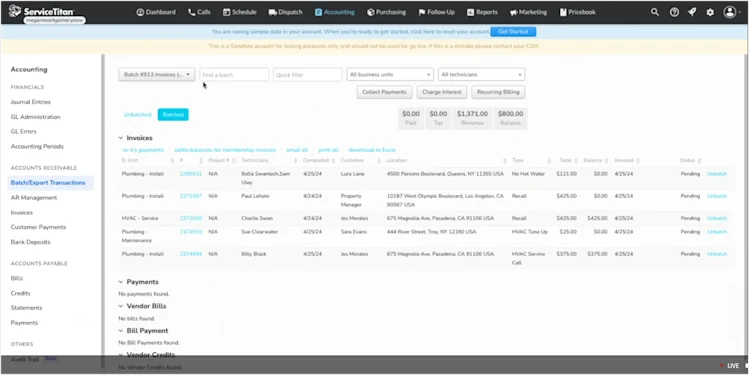Sort by the Location column arrows

point(504,161)
